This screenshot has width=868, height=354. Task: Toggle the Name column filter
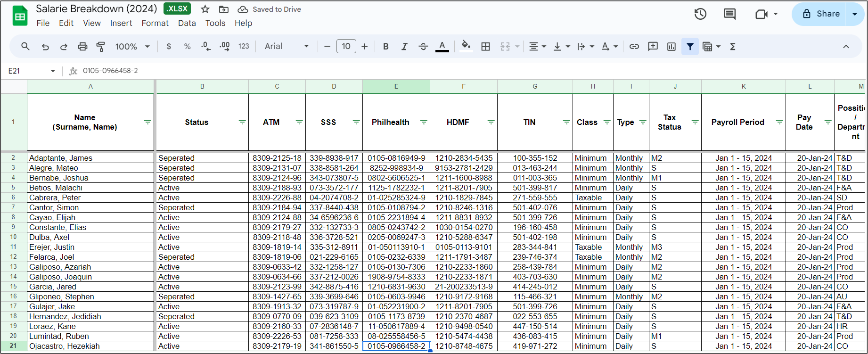pyautogui.click(x=147, y=122)
